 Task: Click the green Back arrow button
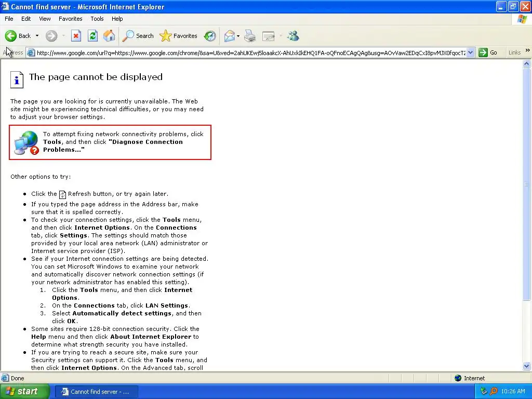point(11,36)
